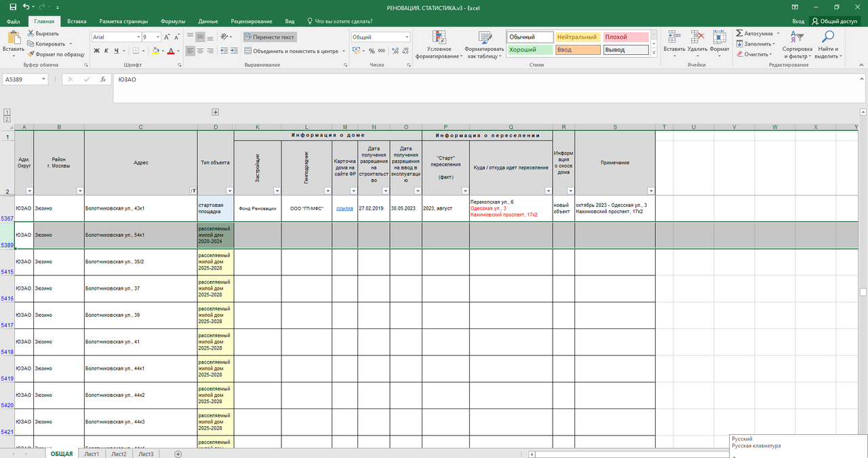Align text to the middle of cell
The image size is (868, 458).
click(201, 37)
